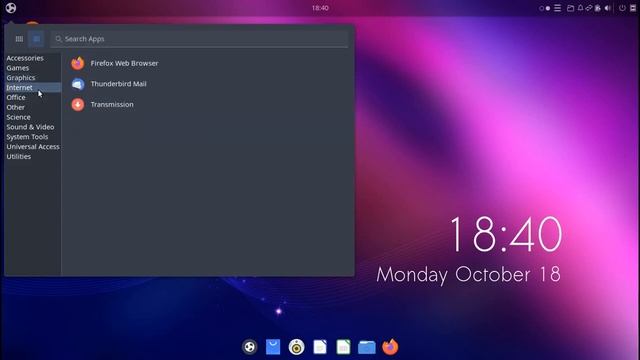Open LibreOffice Calc in dock
This screenshot has width=640, height=360.
[x=343, y=347]
